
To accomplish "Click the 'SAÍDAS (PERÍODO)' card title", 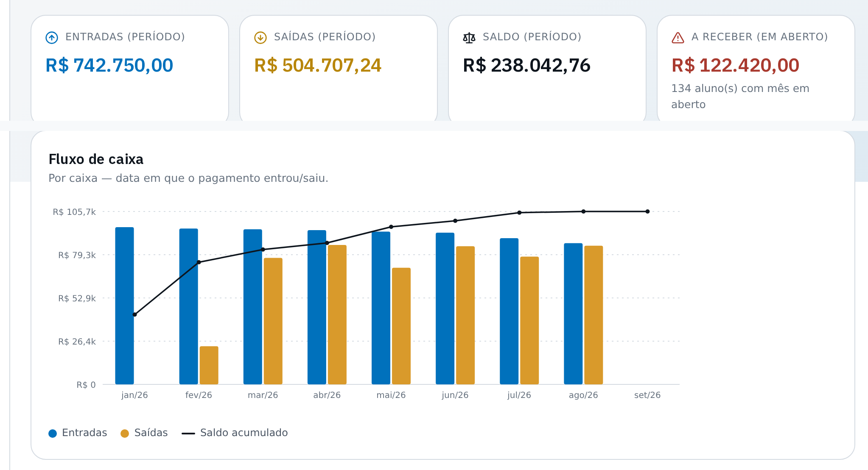I will pyautogui.click(x=325, y=37).
